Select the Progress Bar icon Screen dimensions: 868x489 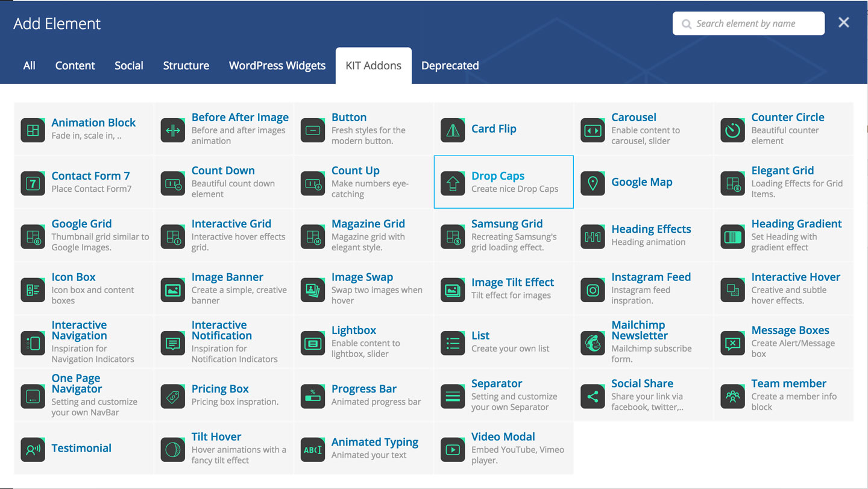[312, 397]
